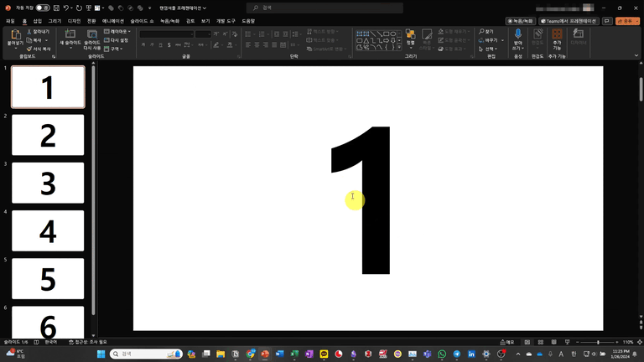Switch to the 보기 (View) tab
Screen dimensions: 644x362
click(205, 21)
